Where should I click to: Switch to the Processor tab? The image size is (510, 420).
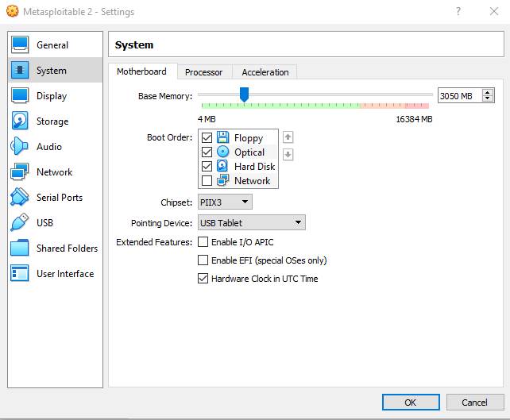[x=204, y=72]
